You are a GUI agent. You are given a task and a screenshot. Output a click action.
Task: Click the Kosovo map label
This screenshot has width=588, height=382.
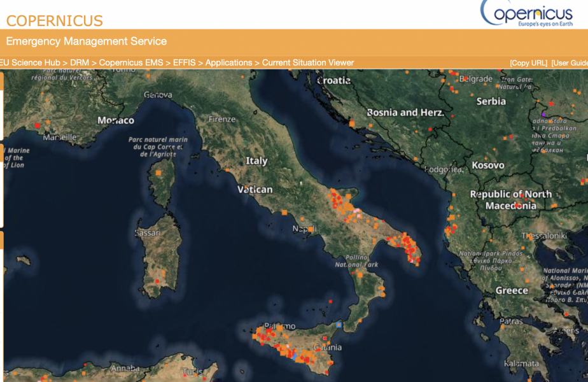click(x=488, y=165)
